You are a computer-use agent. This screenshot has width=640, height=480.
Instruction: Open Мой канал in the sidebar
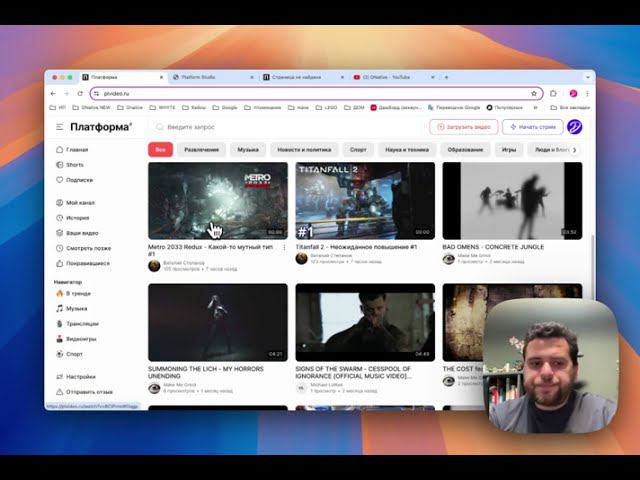[x=75, y=203]
